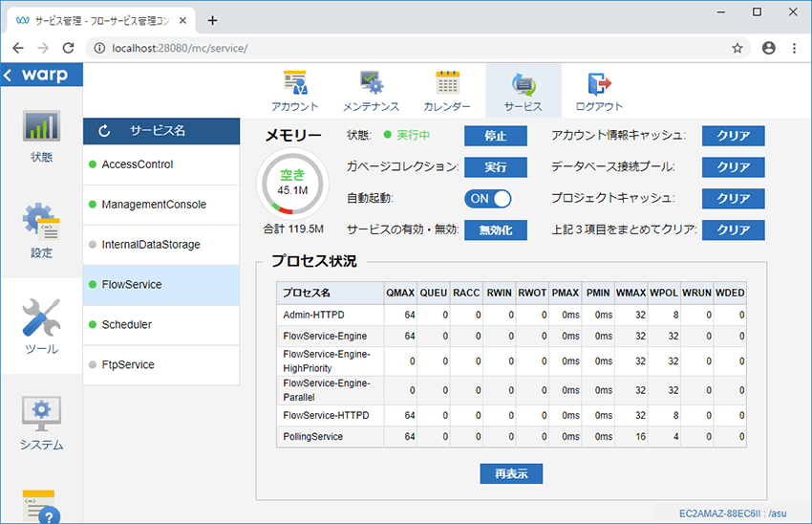This screenshot has width=812, height=524.
Task: Click the 無効化 (Disable) service button
Action: [x=495, y=229]
